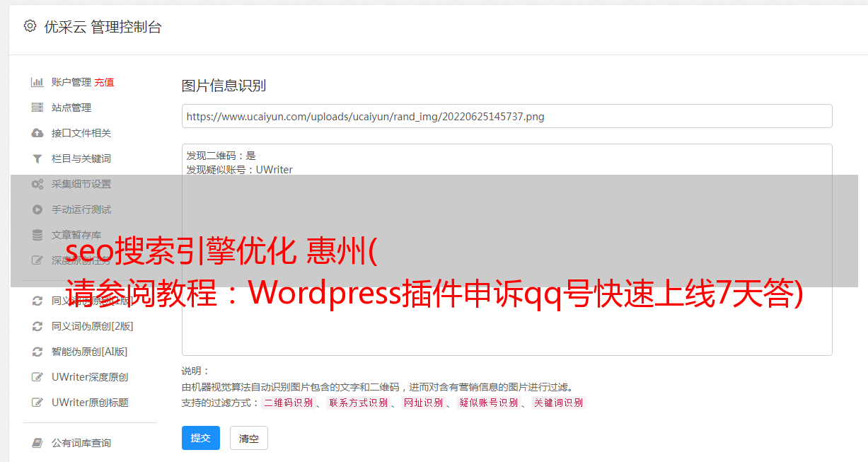Click the 图片信息识别 heading
The width and height of the screenshot is (868, 462).
point(224,86)
